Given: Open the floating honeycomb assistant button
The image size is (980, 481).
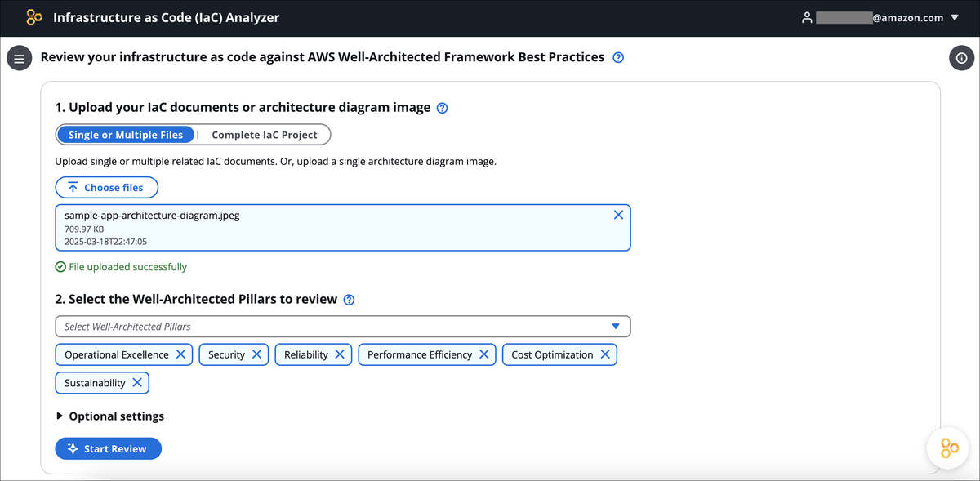Looking at the screenshot, I should tap(949, 448).
